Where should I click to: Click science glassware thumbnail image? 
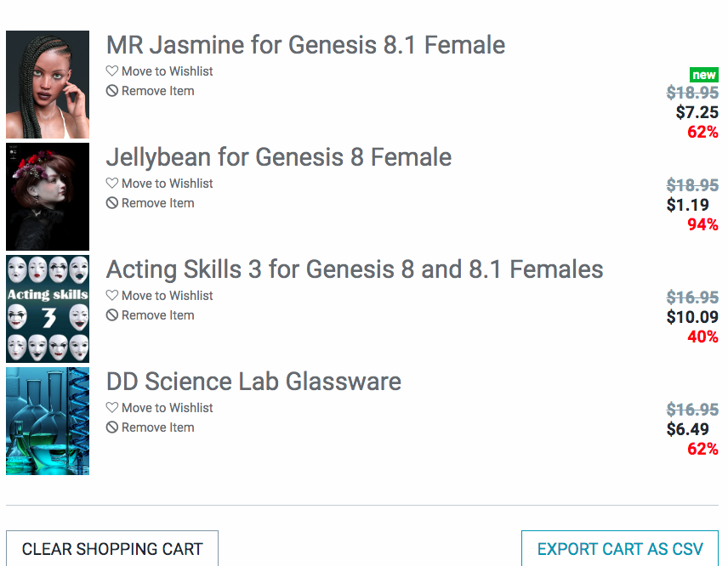pyautogui.click(x=48, y=421)
